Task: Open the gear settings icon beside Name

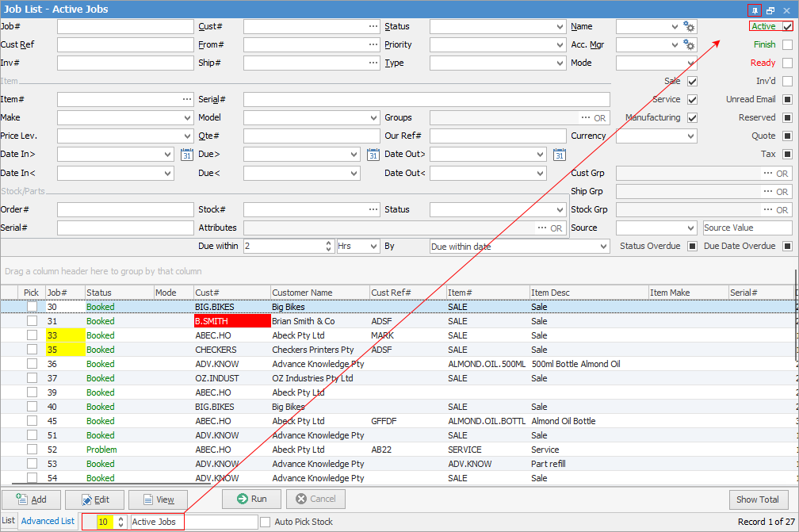Action: [689, 26]
